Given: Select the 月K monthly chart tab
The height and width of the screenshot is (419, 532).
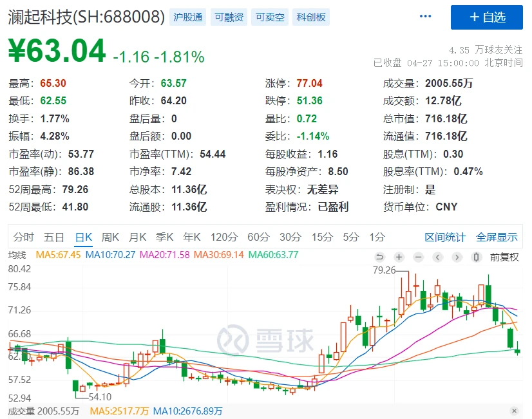Looking at the screenshot, I should pyautogui.click(x=137, y=237).
